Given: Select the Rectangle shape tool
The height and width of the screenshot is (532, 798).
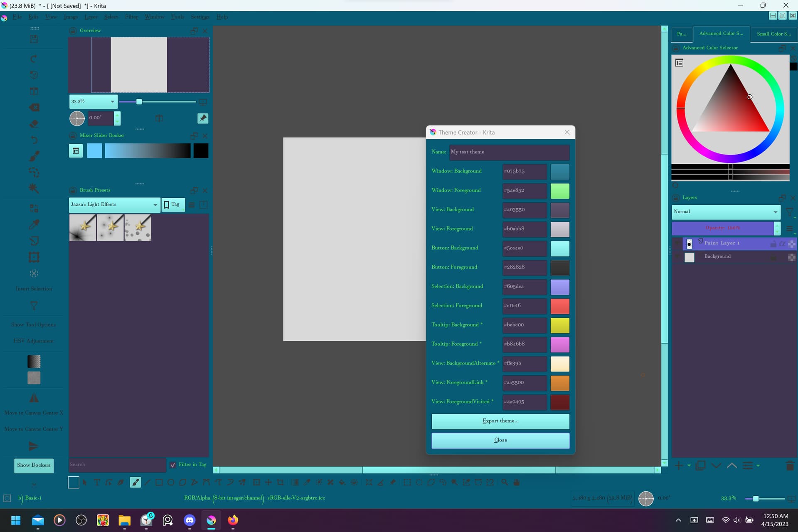Looking at the screenshot, I should 159,482.
